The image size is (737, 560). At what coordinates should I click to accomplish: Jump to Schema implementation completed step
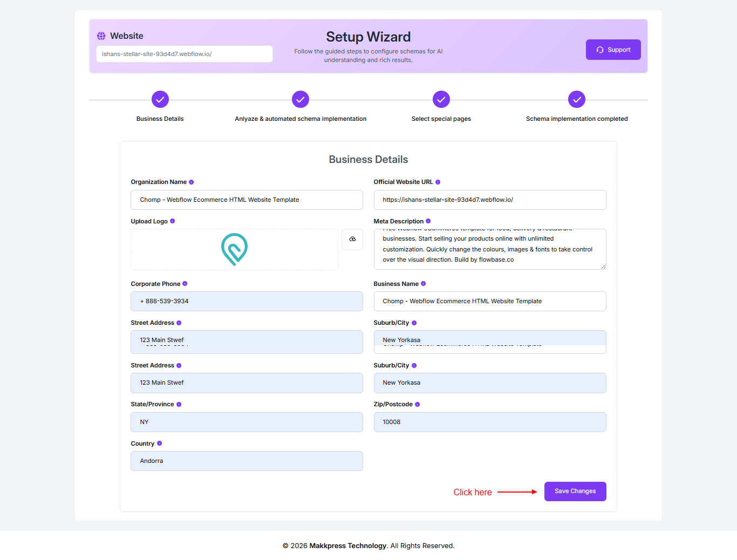coord(577,99)
